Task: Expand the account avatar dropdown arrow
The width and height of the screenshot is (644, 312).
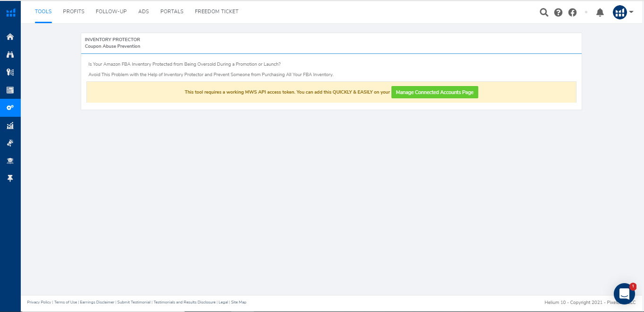Action: point(631,12)
